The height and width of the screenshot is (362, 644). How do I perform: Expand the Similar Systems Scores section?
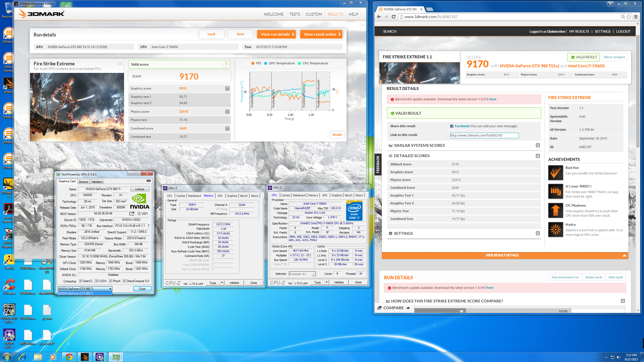[x=538, y=145]
